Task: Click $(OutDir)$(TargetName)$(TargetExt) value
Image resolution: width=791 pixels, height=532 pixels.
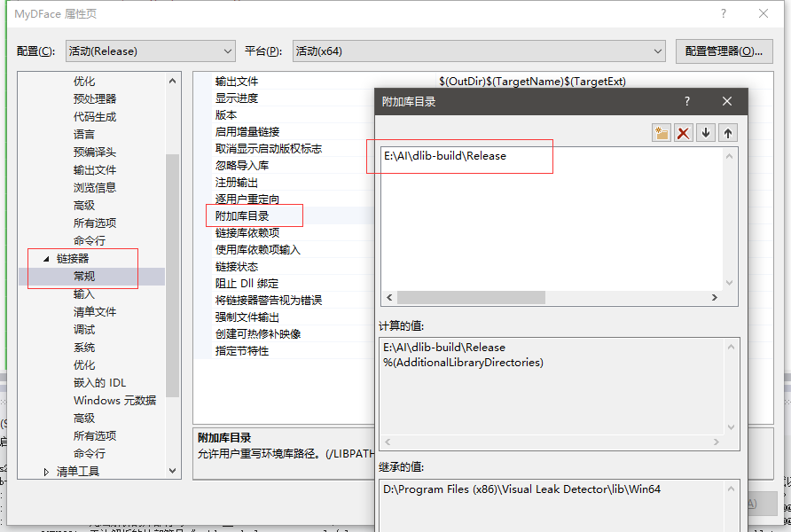Action: tap(532, 82)
